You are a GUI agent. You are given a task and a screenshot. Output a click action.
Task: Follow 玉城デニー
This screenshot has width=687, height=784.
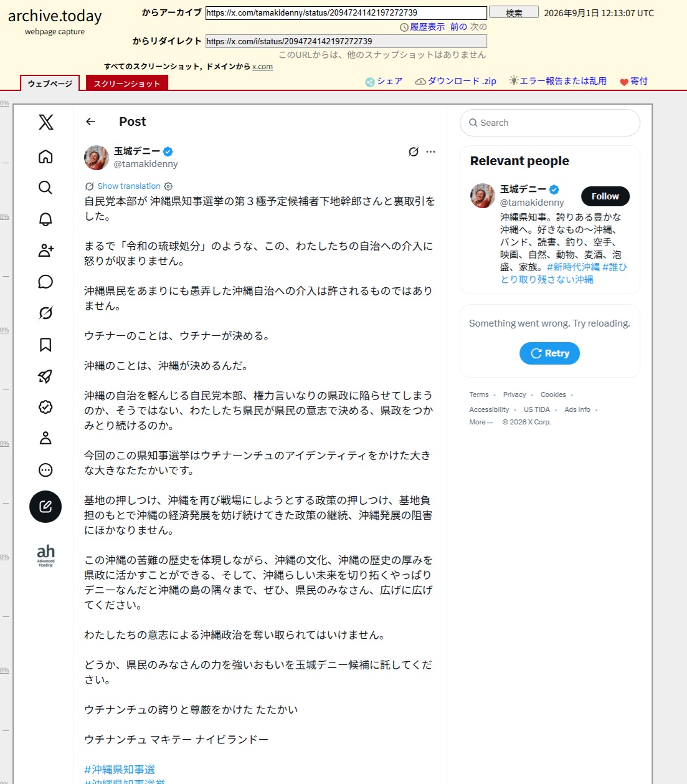605,196
